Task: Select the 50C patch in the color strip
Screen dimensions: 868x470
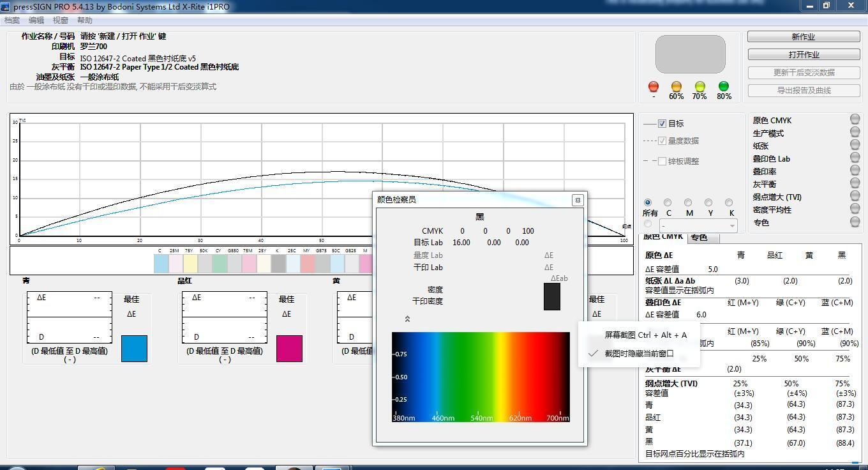Action: point(337,263)
